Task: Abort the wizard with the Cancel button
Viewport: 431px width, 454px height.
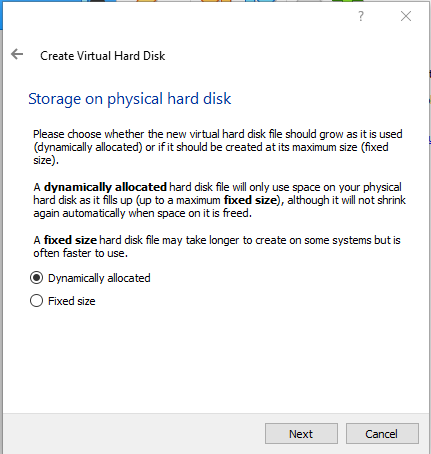Action: (382, 434)
